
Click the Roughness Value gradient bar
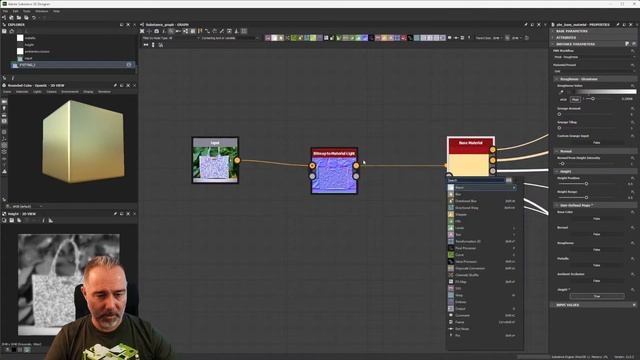(x=603, y=92)
